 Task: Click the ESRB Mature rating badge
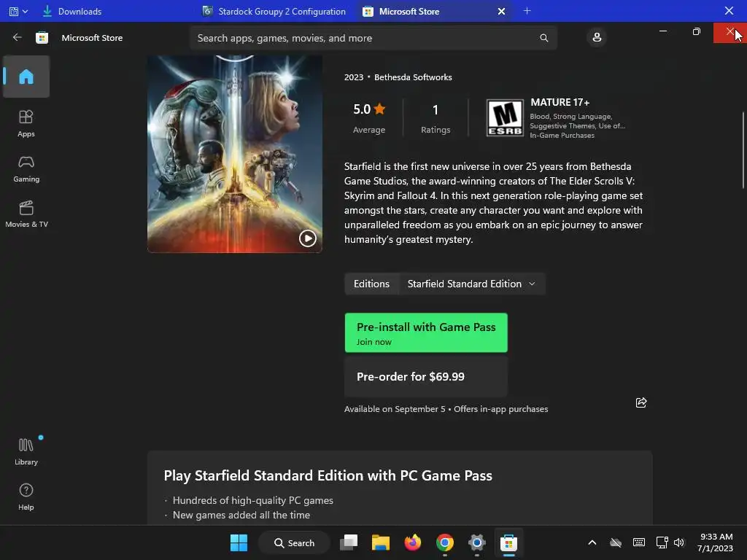coord(505,118)
